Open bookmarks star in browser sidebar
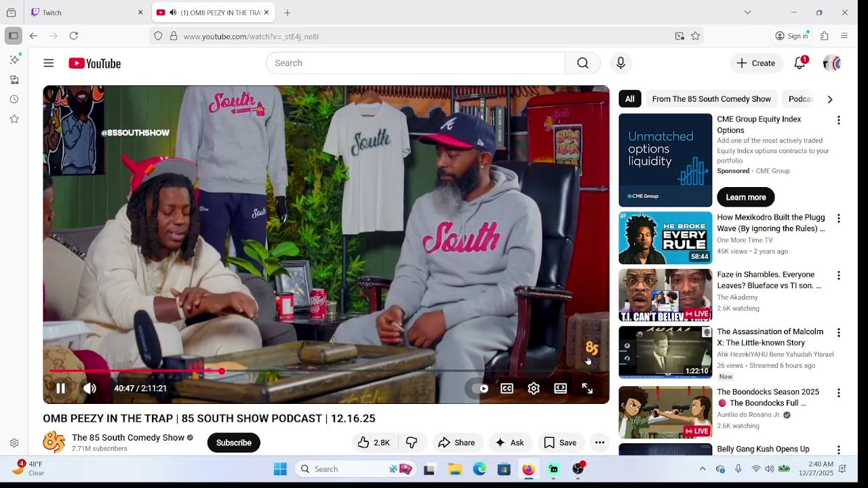Screen dimensions: 868x488 click(14, 119)
